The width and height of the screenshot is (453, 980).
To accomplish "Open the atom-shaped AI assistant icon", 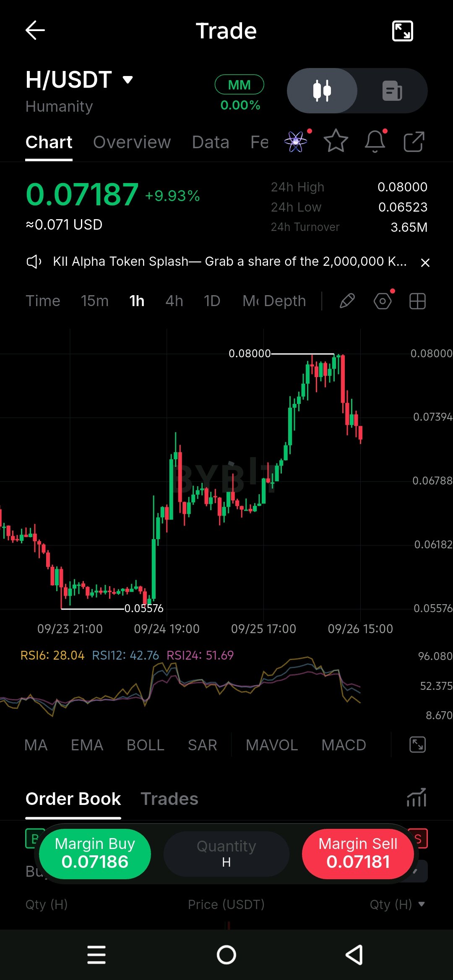I will click(296, 141).
